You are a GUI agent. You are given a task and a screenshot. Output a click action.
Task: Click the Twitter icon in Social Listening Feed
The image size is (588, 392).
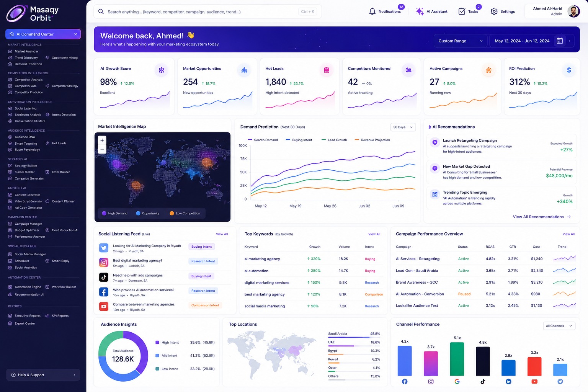[x=104, y=248]
